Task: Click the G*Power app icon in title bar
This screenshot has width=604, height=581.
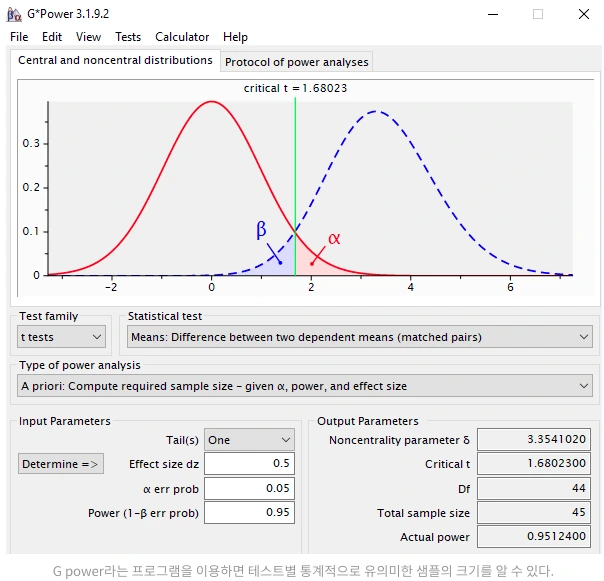Action: (x=14, y=14)
